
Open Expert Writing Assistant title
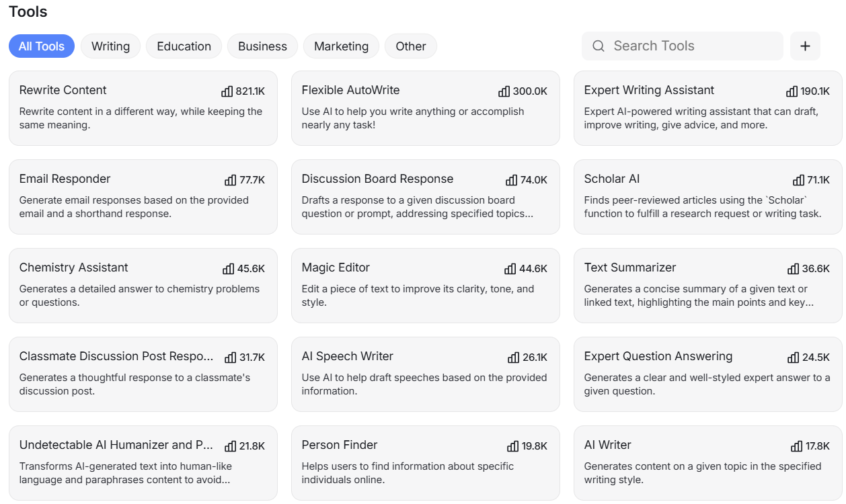650,90
